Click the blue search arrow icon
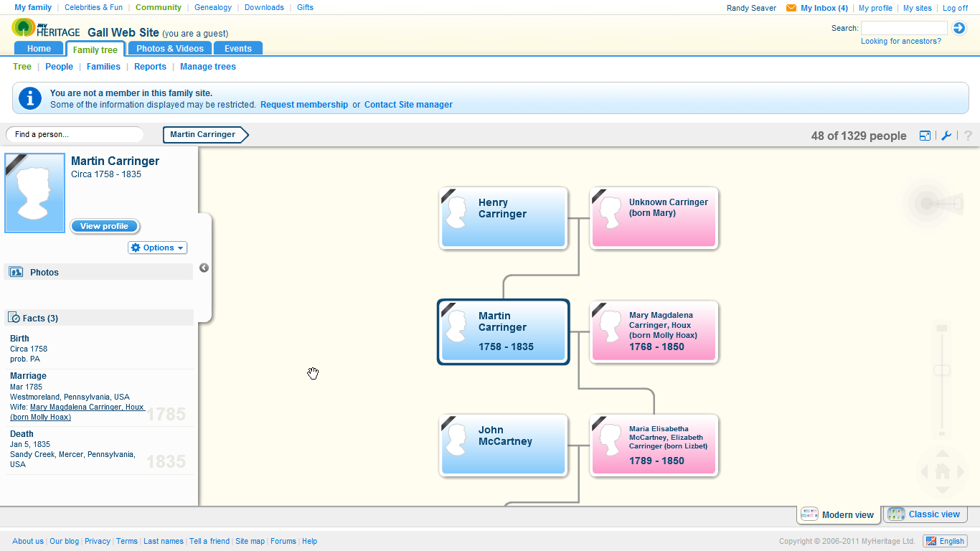This screenshot has width=980, height=551. (959, 27)
